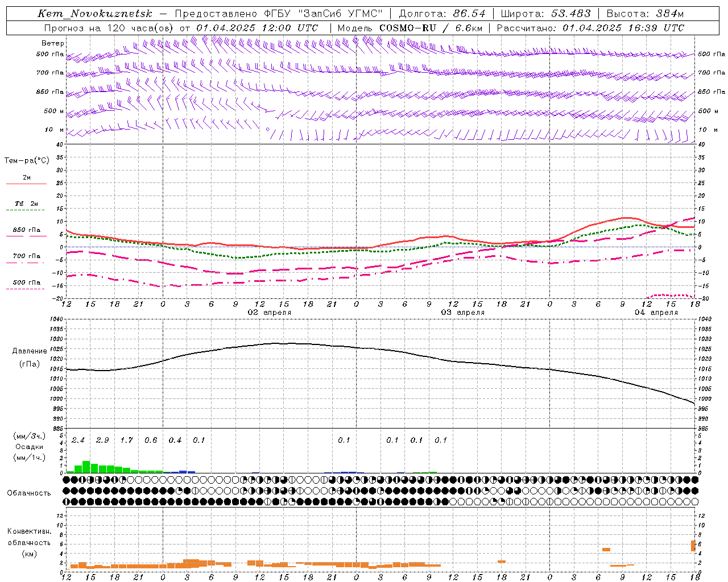Click the Тем-ра(°C) axis title

pyautogui.click(x=27, y=161)
